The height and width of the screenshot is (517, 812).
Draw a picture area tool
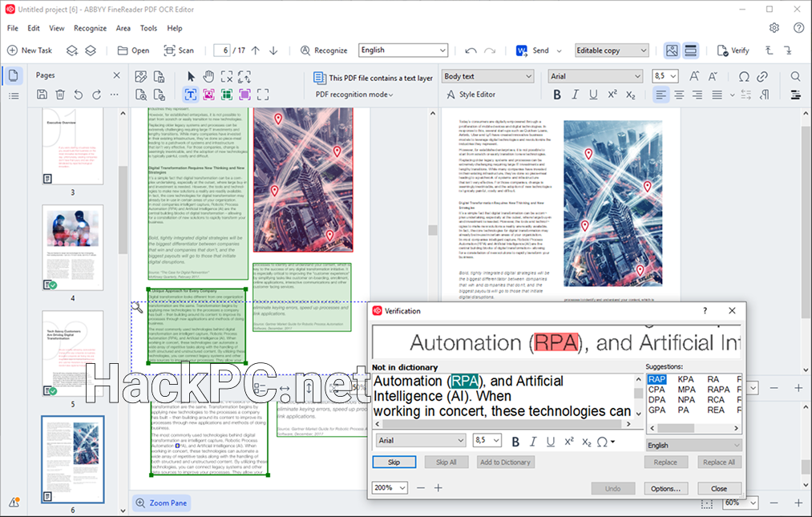pyautogui.click(x=208, y=95)
